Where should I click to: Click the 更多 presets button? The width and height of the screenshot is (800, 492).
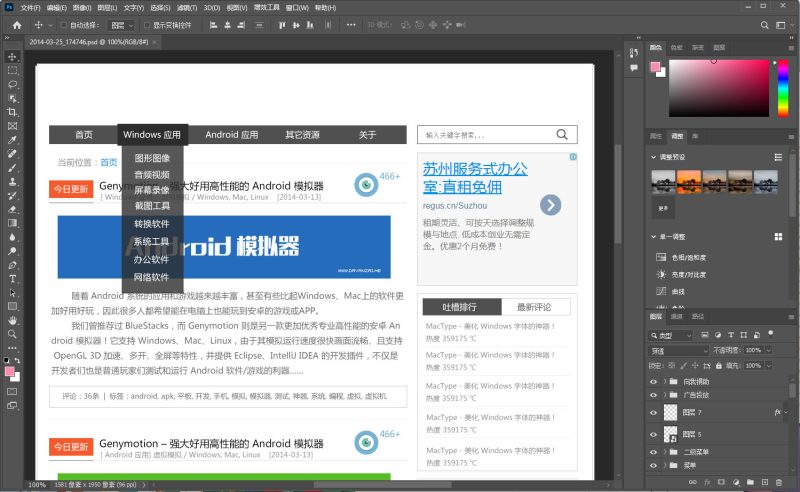(x=663, y=208)
